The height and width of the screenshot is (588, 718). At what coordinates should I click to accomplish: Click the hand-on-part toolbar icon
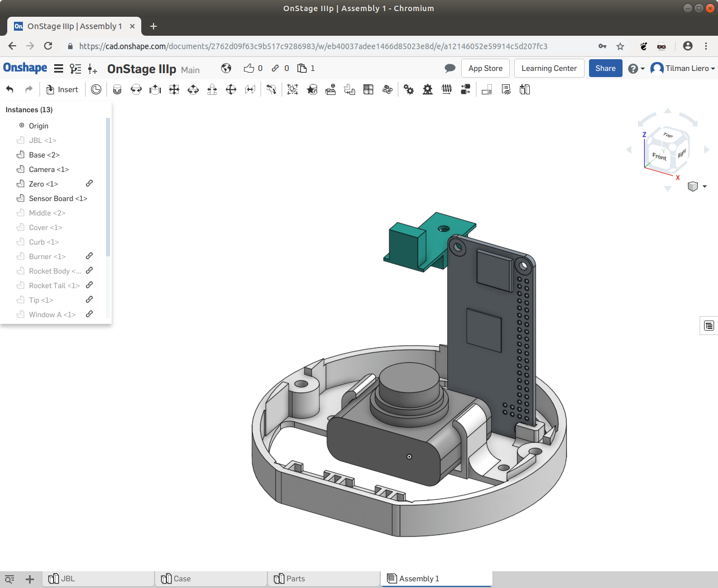click(331, 89)
